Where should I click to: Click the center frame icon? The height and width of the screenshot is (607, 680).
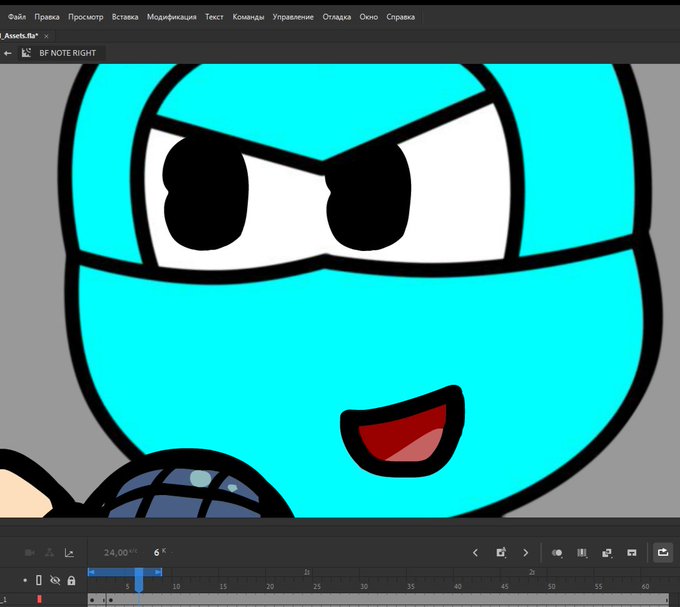click(x=632, y=552)
